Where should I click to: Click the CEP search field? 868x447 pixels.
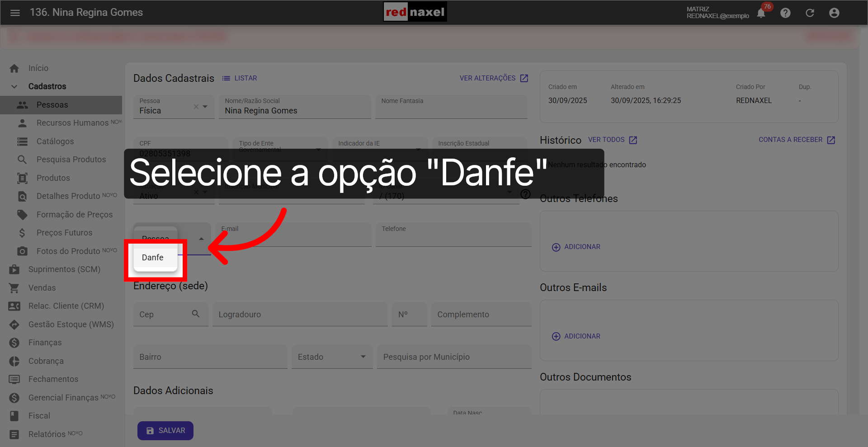[167, 314]
